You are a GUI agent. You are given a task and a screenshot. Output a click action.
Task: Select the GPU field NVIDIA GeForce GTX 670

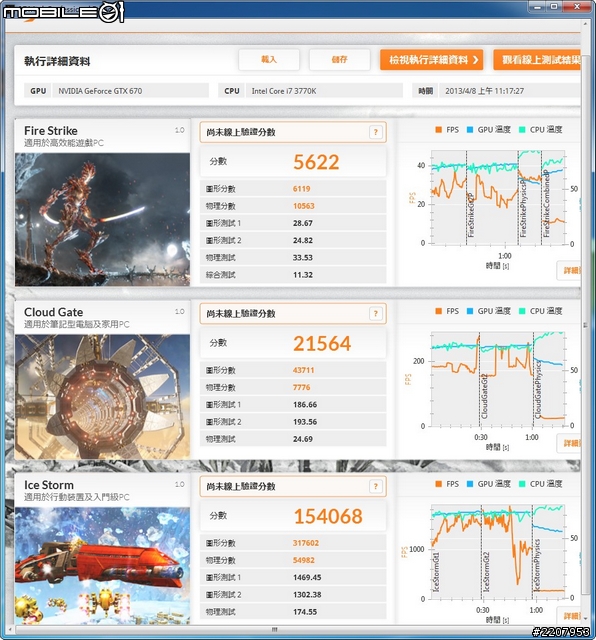131,91
